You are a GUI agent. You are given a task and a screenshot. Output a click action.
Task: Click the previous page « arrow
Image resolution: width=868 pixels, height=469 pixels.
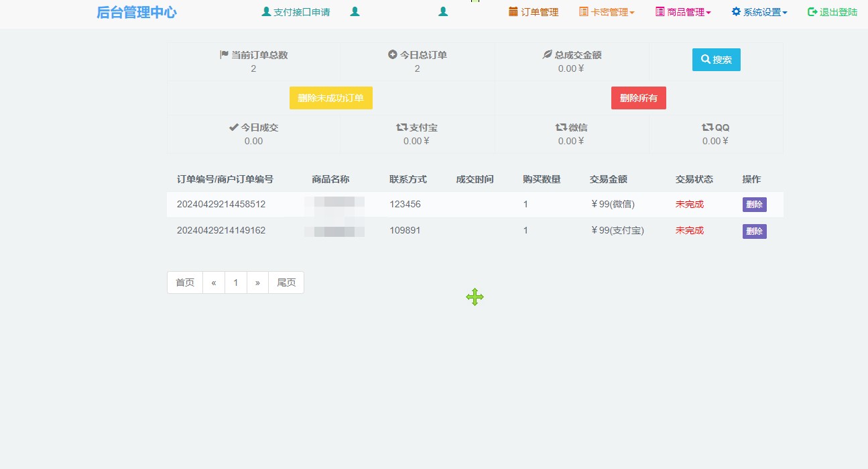214,282
